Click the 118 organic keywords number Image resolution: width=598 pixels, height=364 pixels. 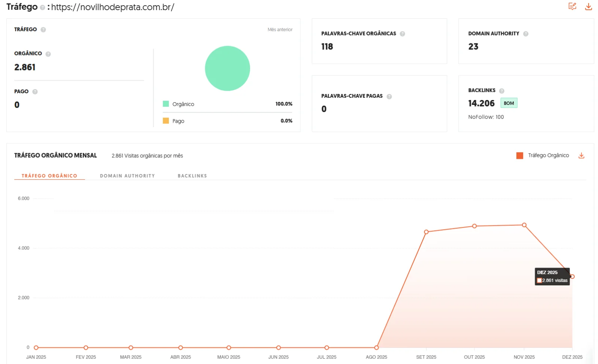[327, 47]
